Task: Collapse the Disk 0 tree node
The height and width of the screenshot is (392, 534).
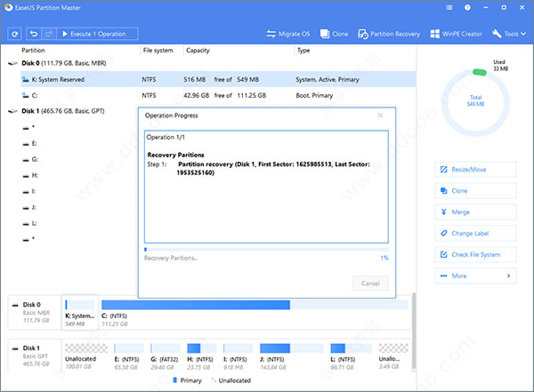Action: click(11, 64)
